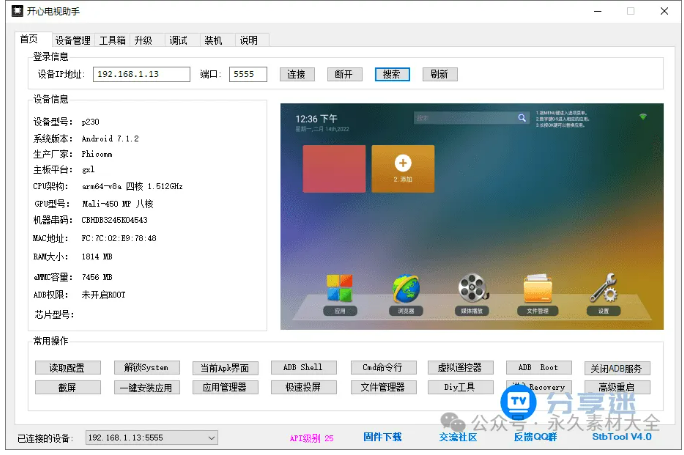Launch ADB Shell button
The height and width of the screenshot is (455, 684).
pos(303,368)
